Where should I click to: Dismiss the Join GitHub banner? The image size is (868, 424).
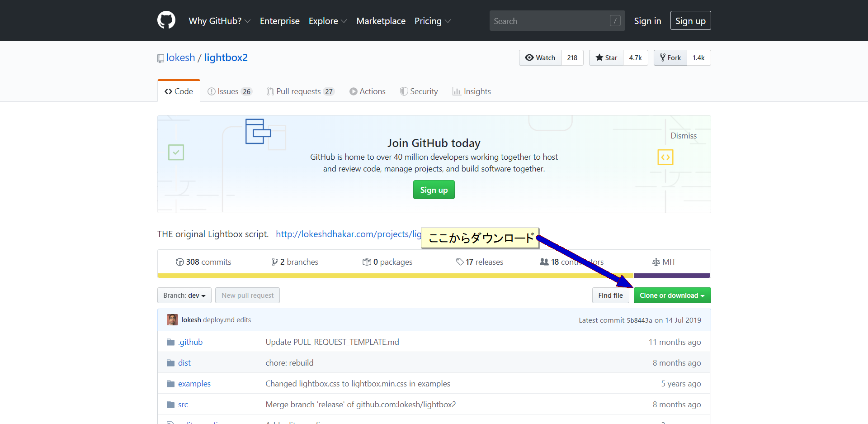point(684,136)
